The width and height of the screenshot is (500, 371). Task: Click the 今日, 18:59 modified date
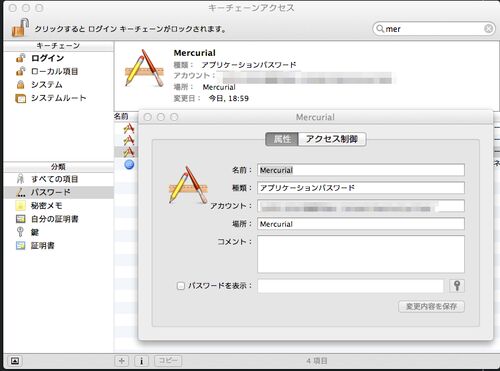(229, 98)
